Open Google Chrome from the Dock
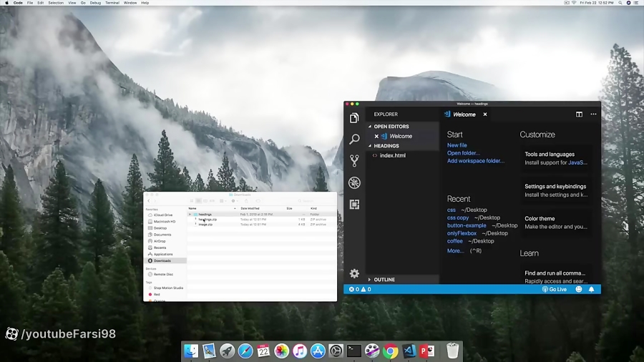 (391, 351)
